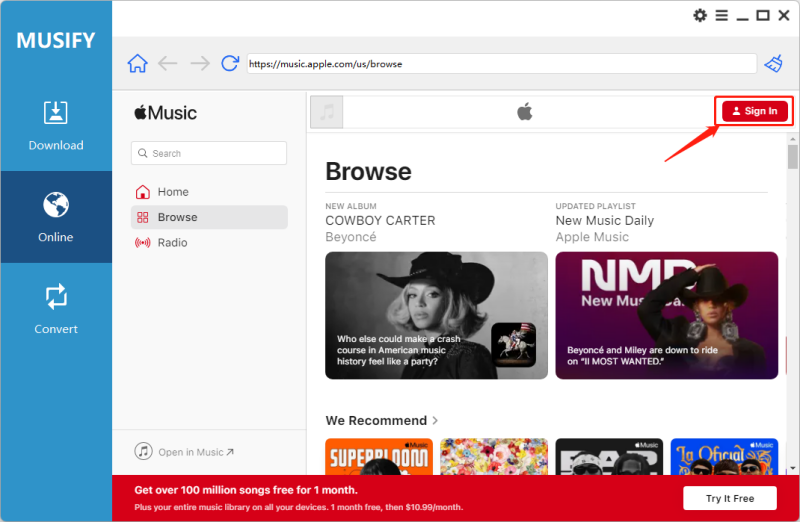The image size is (800, 522).
Task: Open Musify settings gear
Action: click(700, 15)
